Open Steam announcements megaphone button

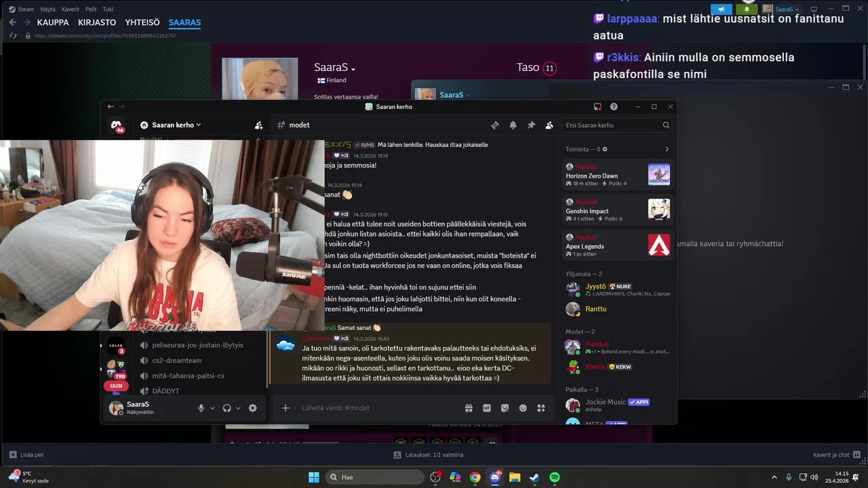click(722, 9)
